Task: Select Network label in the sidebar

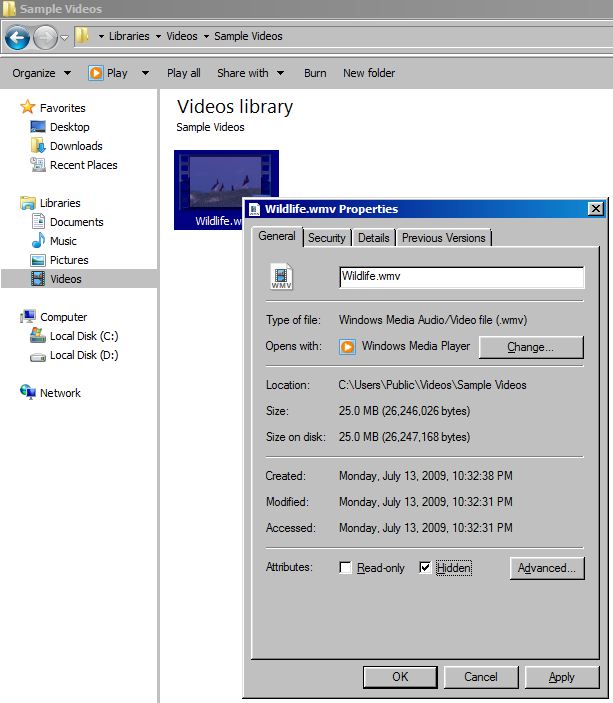Action: pos(60,393)
